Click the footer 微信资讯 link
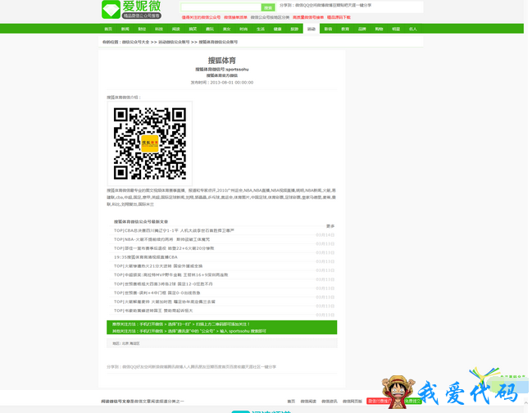Screen dimensions: 532x413 point(330,402)
